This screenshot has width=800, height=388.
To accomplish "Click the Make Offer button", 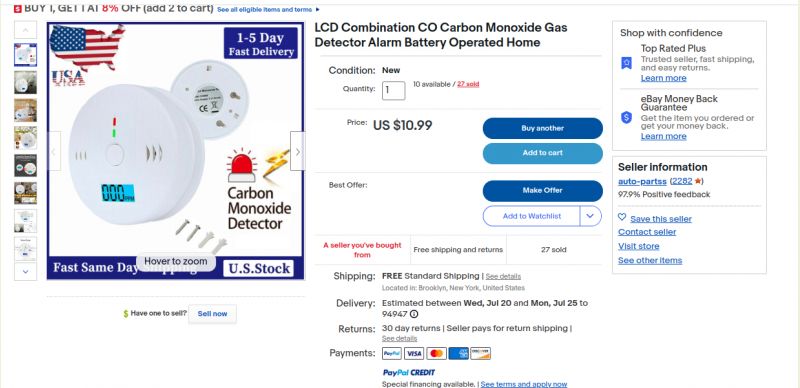I will click(542, 190).
